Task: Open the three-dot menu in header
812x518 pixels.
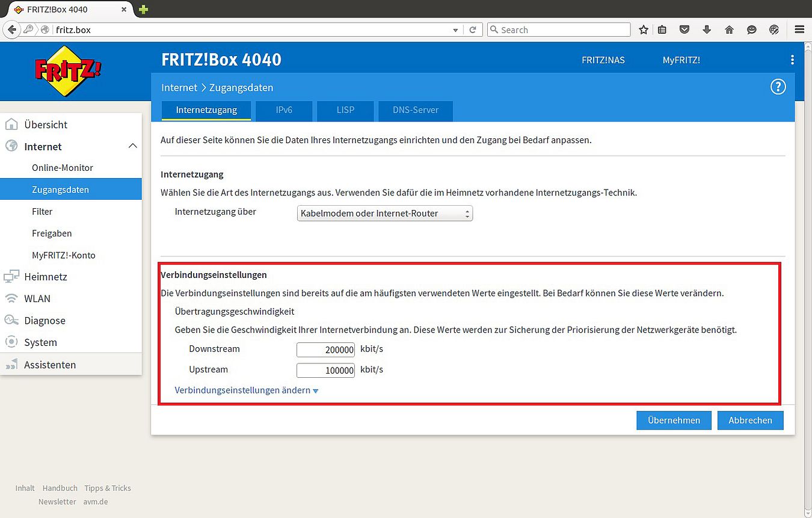Action: click(x=792, y=60)
